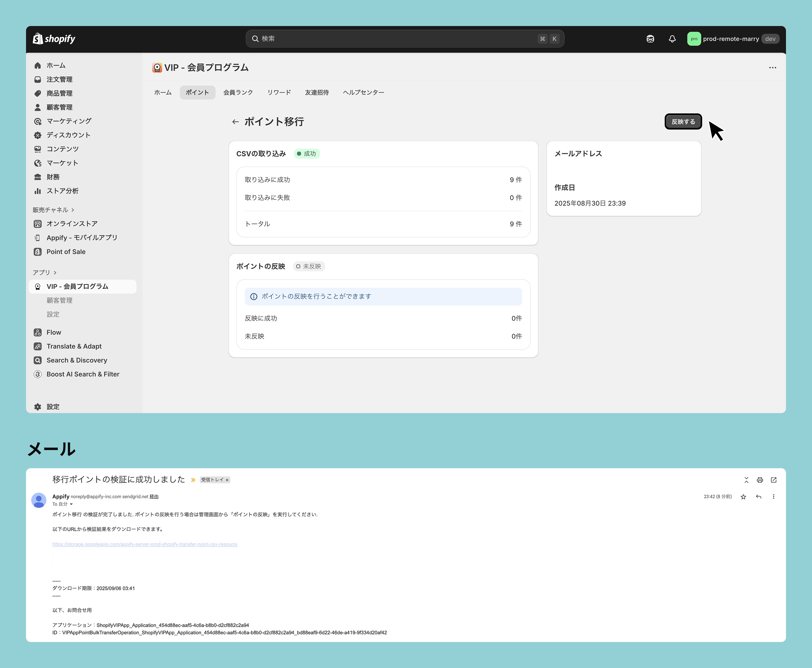812x668 pixels.
Task: Print the email with printer icon
Action: click(760, 480)
